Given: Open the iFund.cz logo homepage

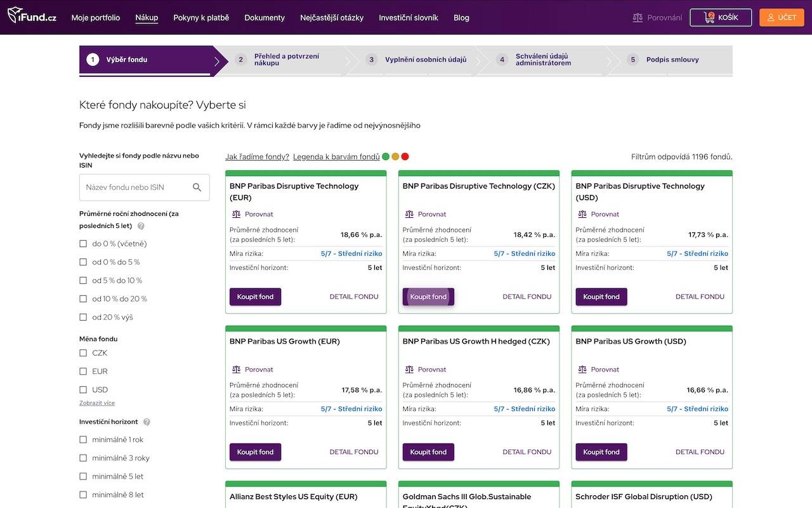Looking at the screenshot, I should tap(32, 15).
